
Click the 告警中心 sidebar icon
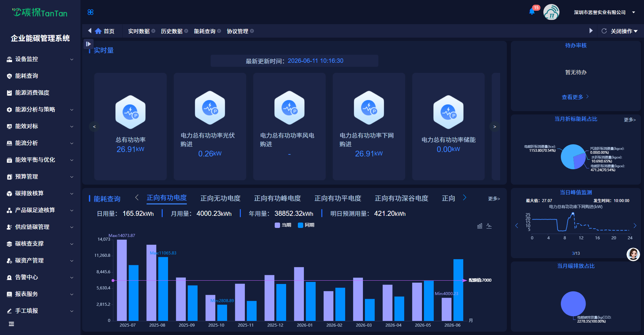tap(9, 278)
